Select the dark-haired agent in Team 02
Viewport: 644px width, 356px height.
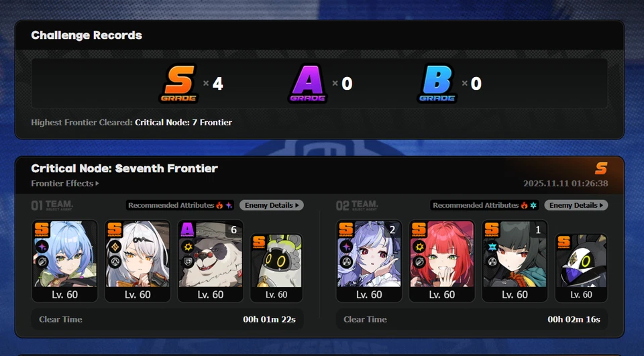pos(515,261)
